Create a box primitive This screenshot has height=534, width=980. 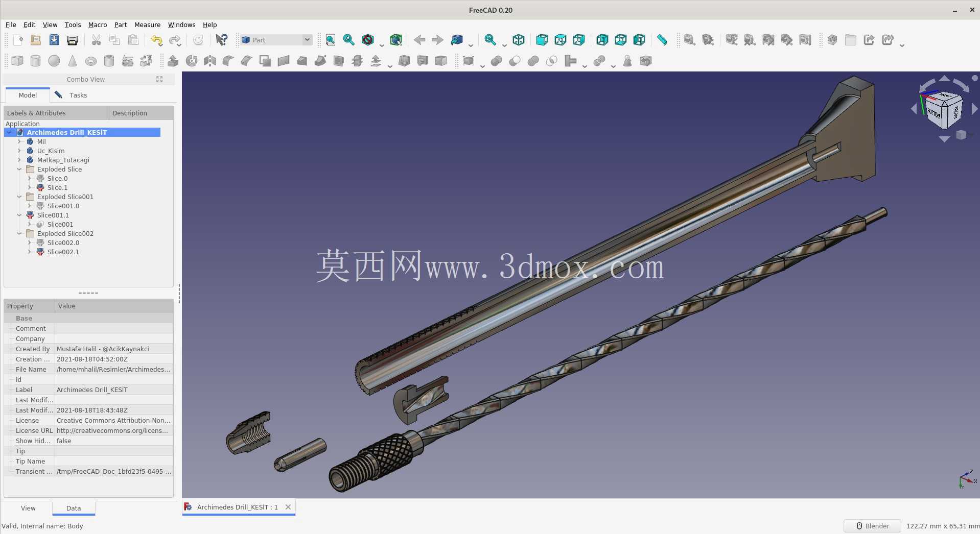[17, 61]
